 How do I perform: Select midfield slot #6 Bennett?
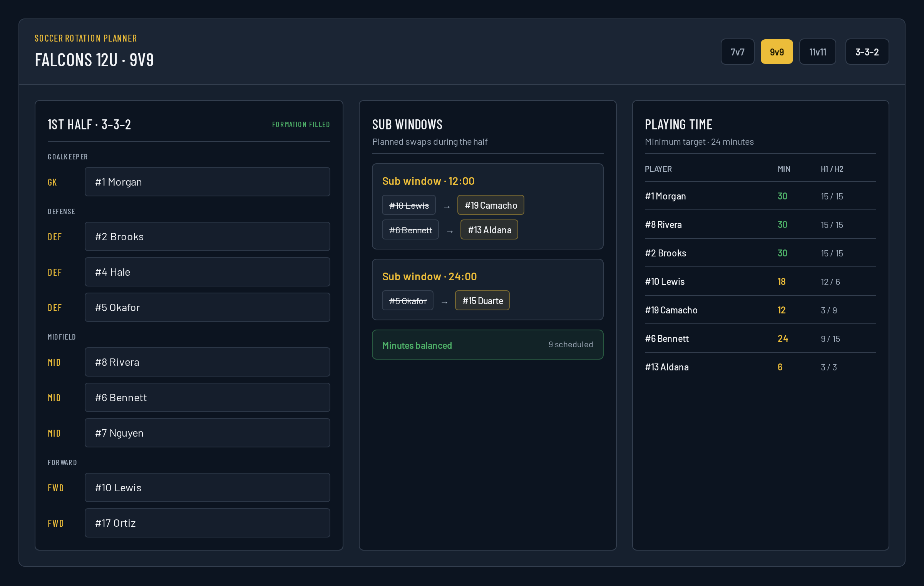click(207, 397)
